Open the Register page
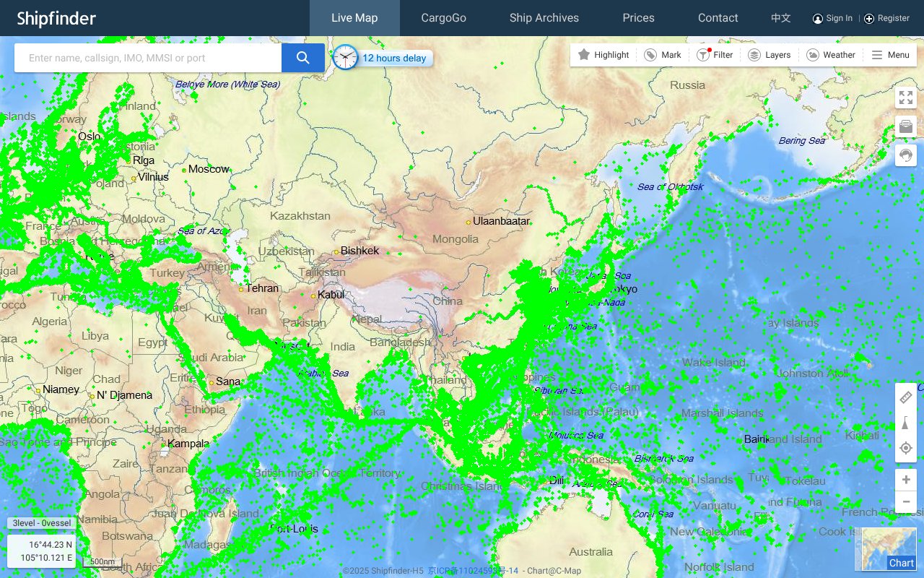 [892, 18]
